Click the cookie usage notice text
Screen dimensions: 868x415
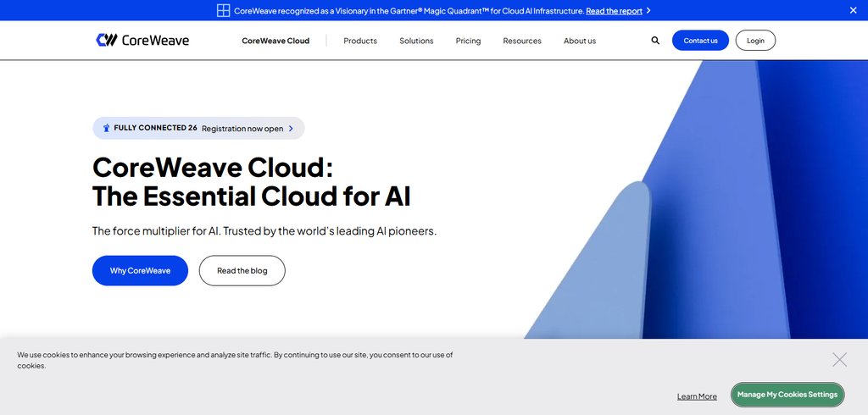point(236,360)
